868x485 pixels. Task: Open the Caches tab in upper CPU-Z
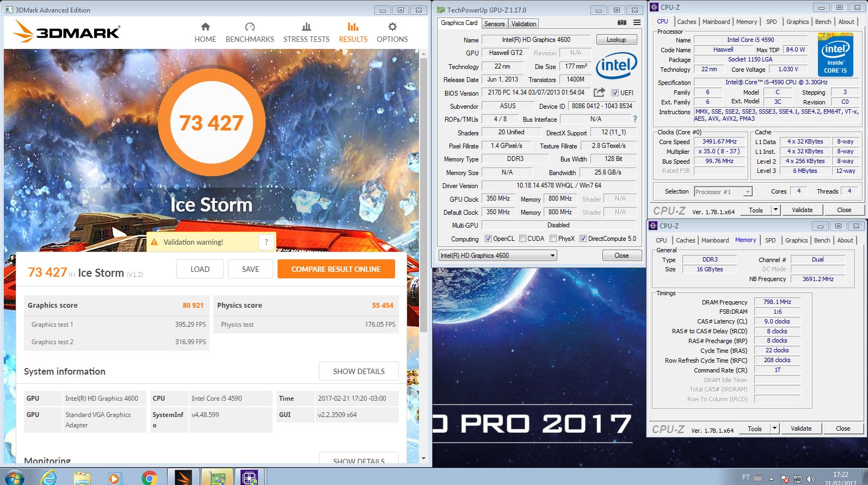point(686,22)
